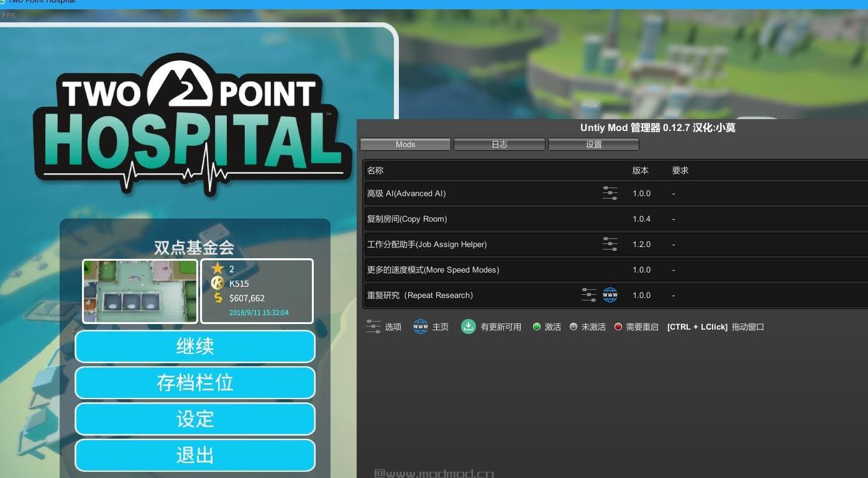Click the star level value 2

tap(232, 269)
